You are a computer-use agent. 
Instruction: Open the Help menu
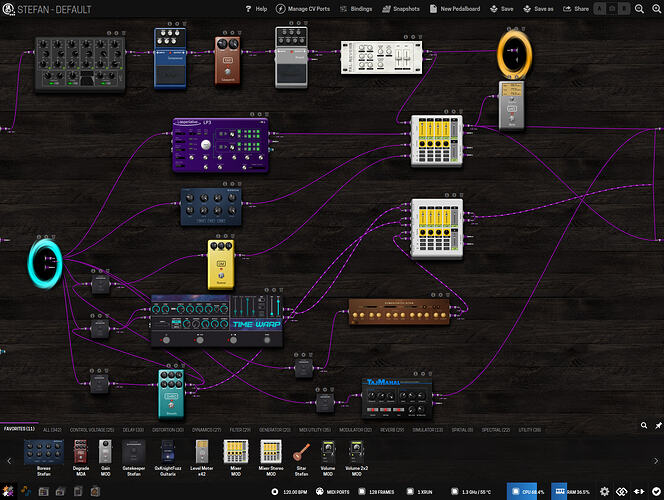[x=256, y=8]
